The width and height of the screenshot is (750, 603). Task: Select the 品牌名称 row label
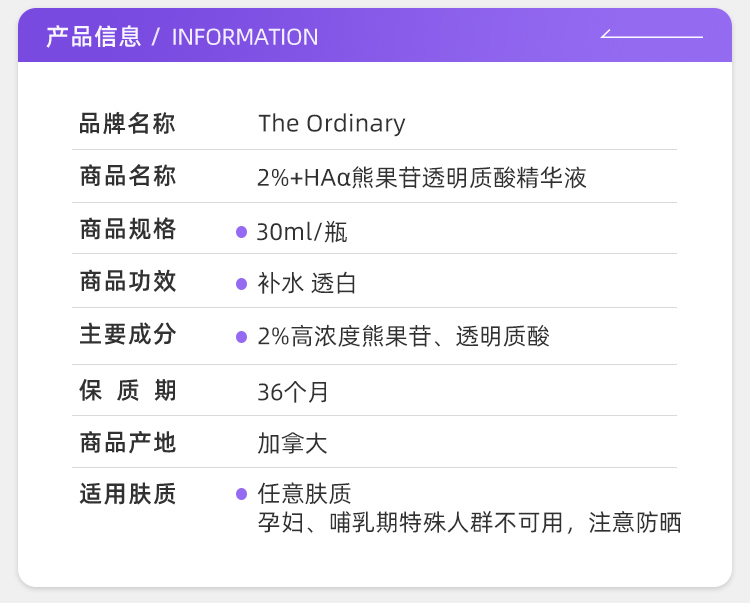pyautogui.click(x=127, y=124)
